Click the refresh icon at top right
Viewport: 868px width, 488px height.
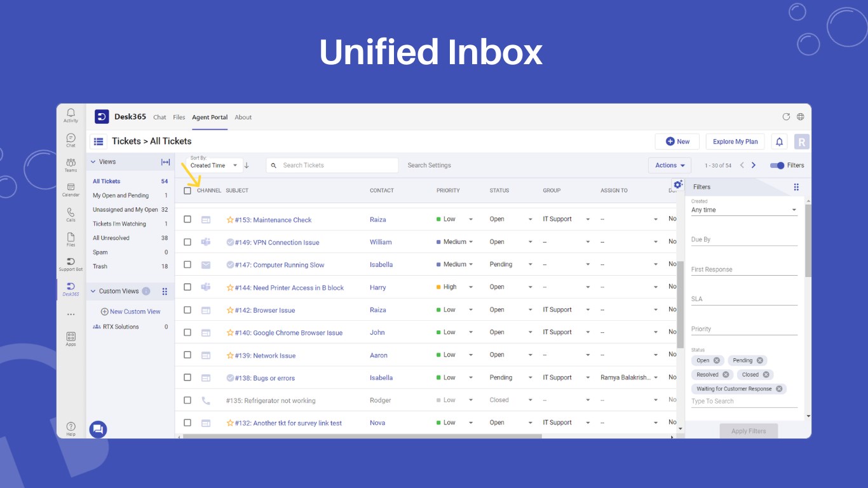[786, 117]
